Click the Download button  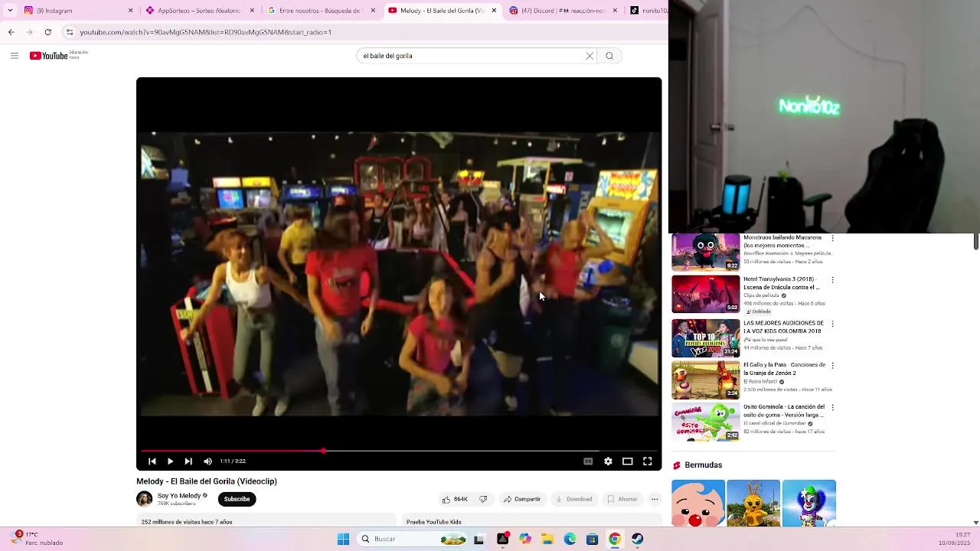(x=574, y=499)
